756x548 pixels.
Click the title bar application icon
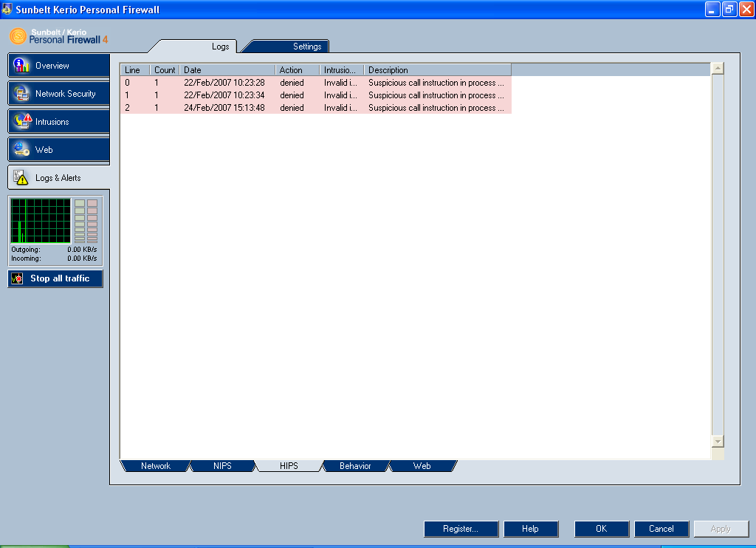coord(7,10)
